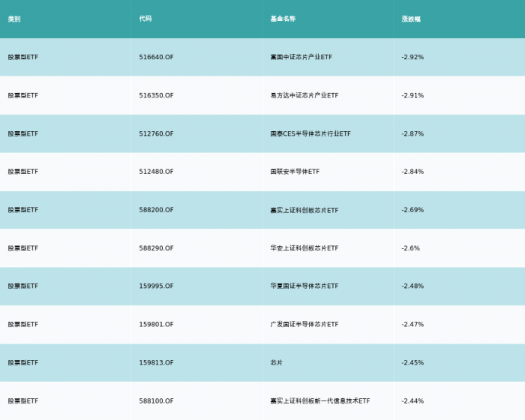Open 国泰CES半导体芯片行业ETF fund name
This screenshot has width=525, height=420.
pos(310,133)
